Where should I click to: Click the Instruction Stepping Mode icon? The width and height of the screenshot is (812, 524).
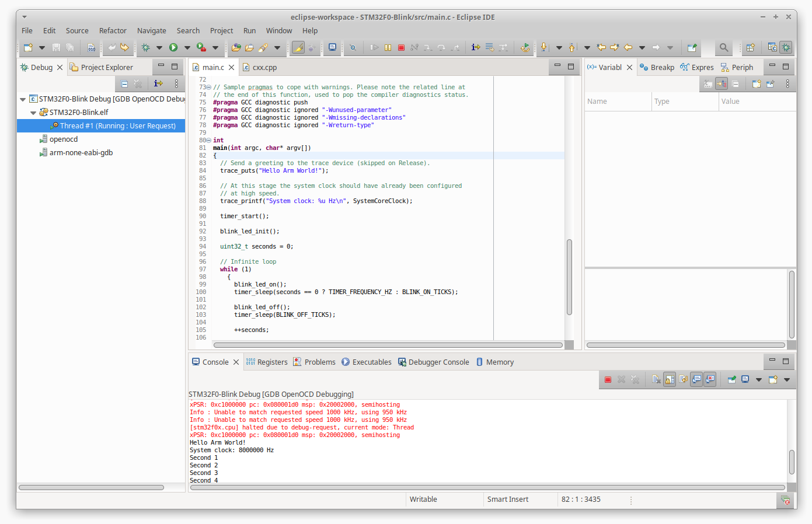[x=476, y=47]
